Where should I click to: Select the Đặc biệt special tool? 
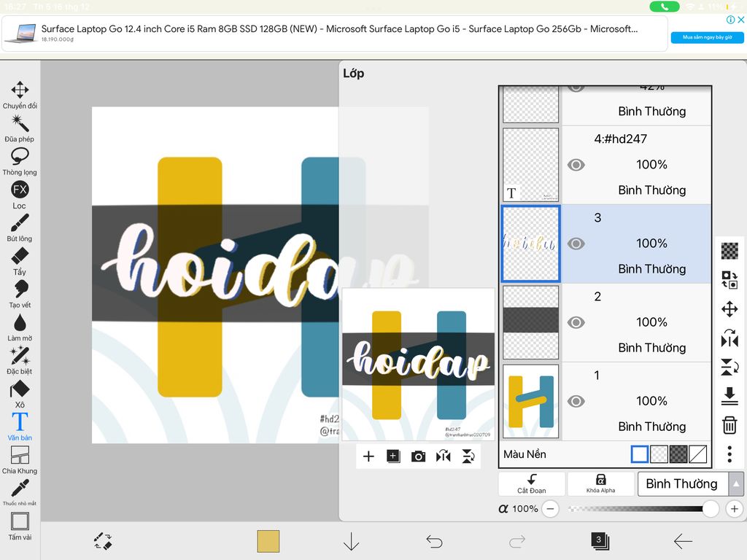[20, 360]
